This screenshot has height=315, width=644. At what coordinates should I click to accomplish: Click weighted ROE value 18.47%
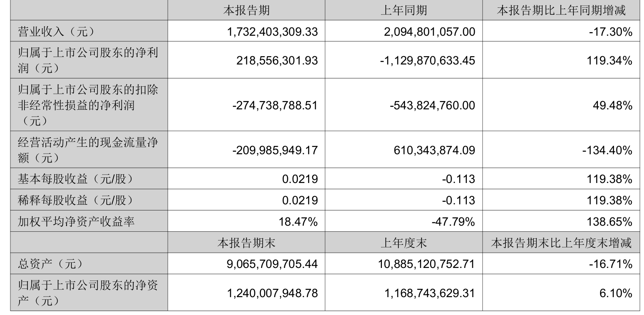(x=298, y=222)
